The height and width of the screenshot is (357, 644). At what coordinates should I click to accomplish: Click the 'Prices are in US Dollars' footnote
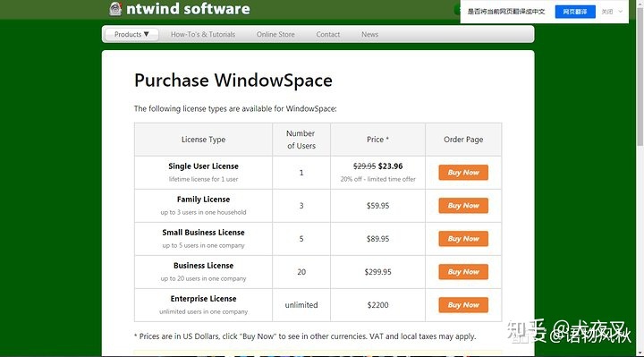click(305, 336)
